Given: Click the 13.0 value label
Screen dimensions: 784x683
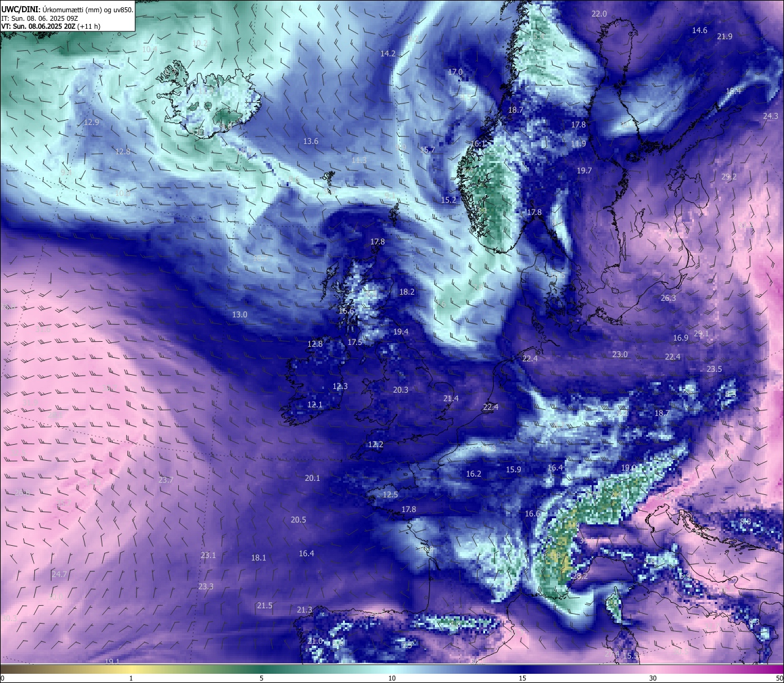Looking at the screenshot, I should tap(239, 314).
